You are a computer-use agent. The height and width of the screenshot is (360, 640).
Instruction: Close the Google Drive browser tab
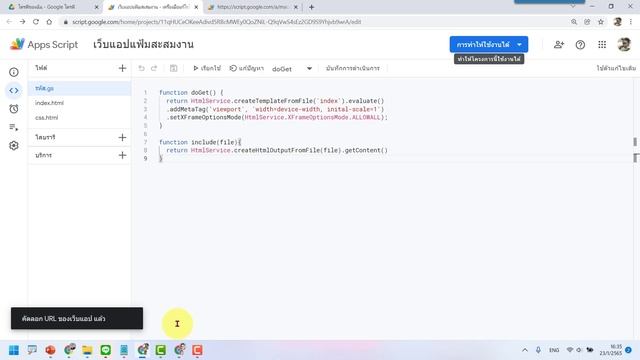(96, 7)
